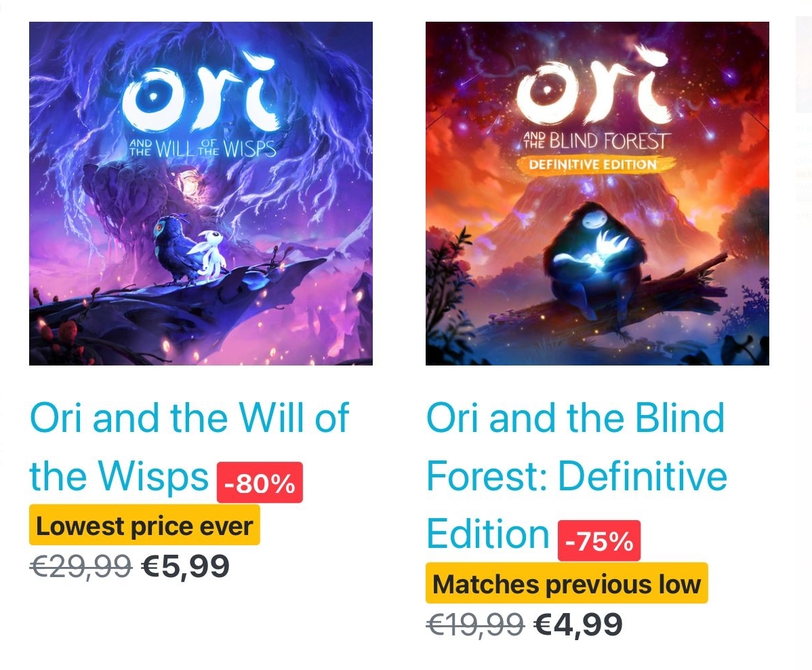Click the red -80% discount badge
The width and height of the screenshot is (812, 670).
pos(260,482)
